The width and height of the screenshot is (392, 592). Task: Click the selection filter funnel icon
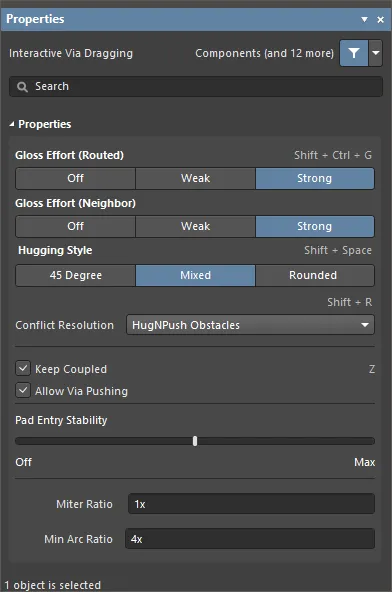(x=354, y=53)
